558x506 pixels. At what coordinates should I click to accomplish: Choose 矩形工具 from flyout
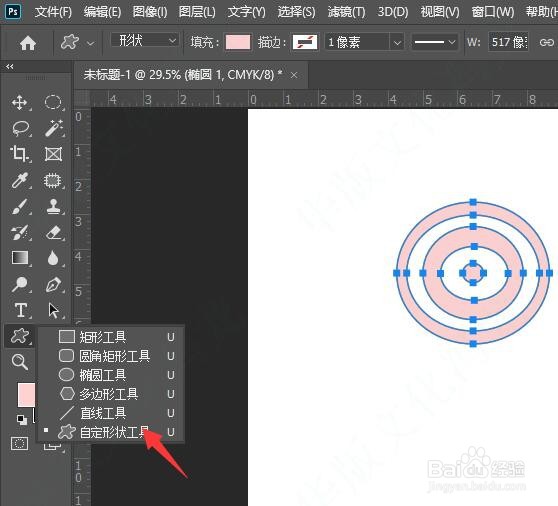click(x=111, y=337)
